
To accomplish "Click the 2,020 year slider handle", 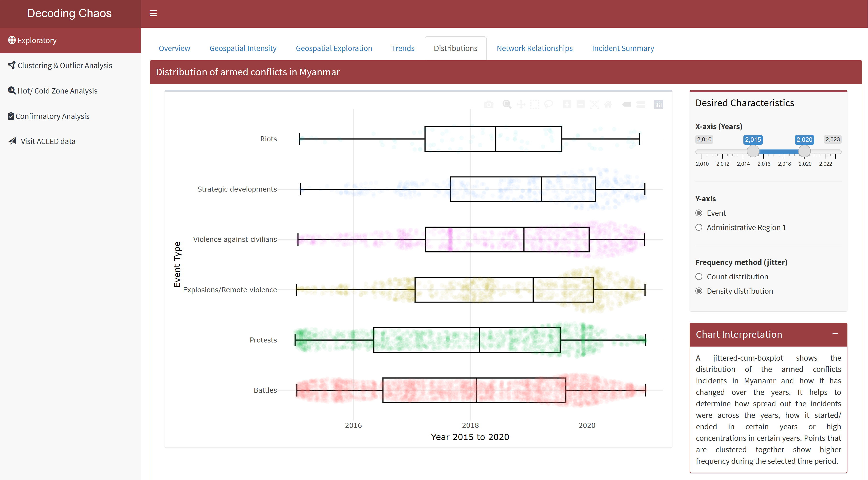I will pos(804,151).
